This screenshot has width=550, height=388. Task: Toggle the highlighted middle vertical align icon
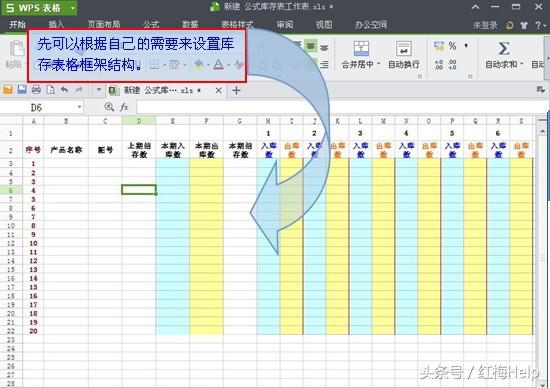[310, 46]
